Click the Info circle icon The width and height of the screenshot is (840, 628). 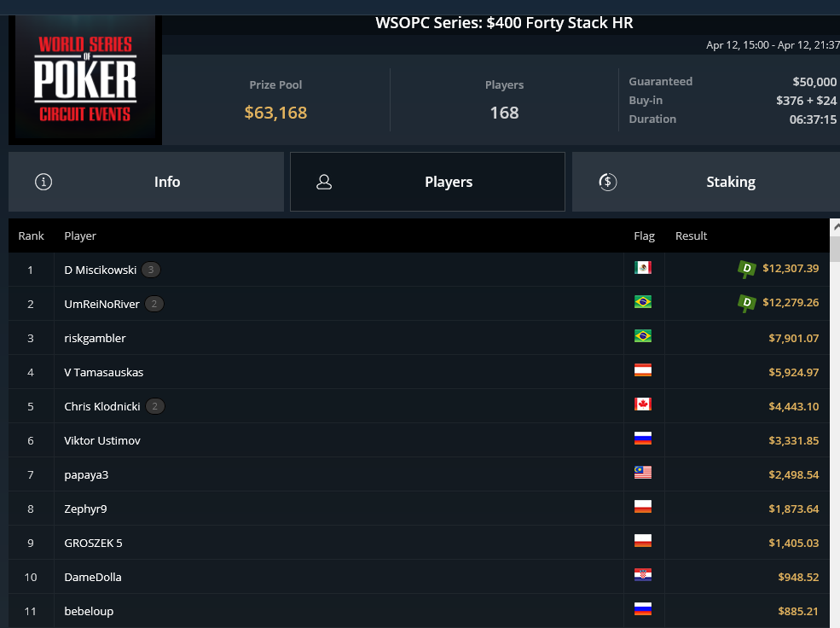43,182
